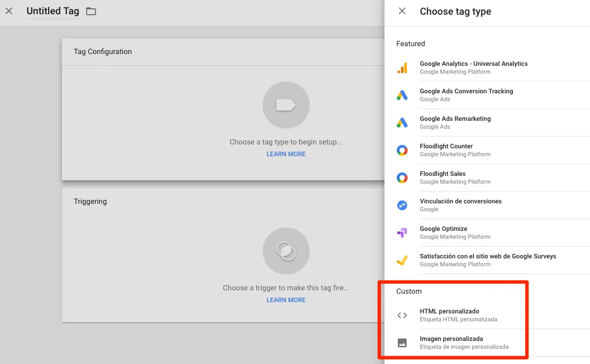Click the Vinculación de conversiones icon
Image resolution: width=590 pixels, height=364 pixels.
[x=402, y=205]
